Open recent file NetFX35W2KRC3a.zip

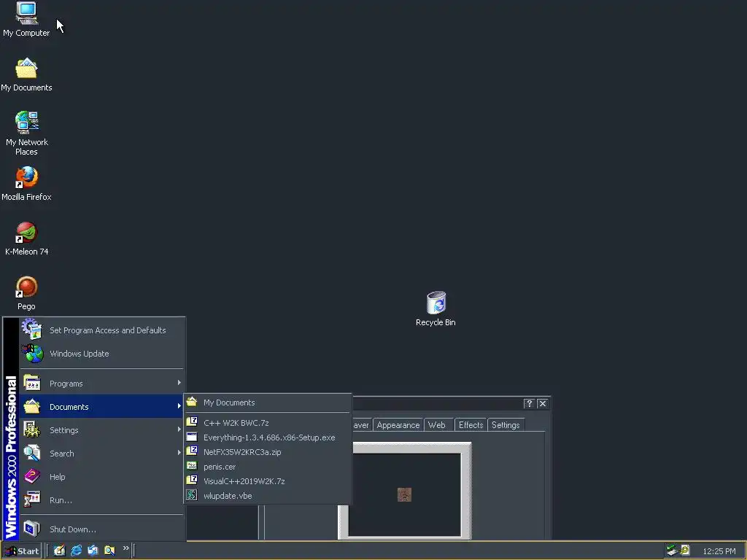(267, 452)
